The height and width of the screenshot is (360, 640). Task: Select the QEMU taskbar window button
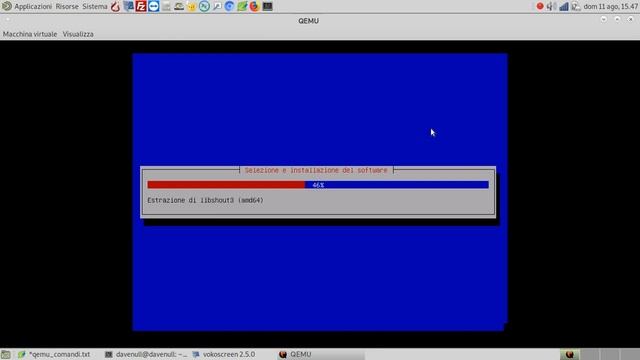coord(320,354)
